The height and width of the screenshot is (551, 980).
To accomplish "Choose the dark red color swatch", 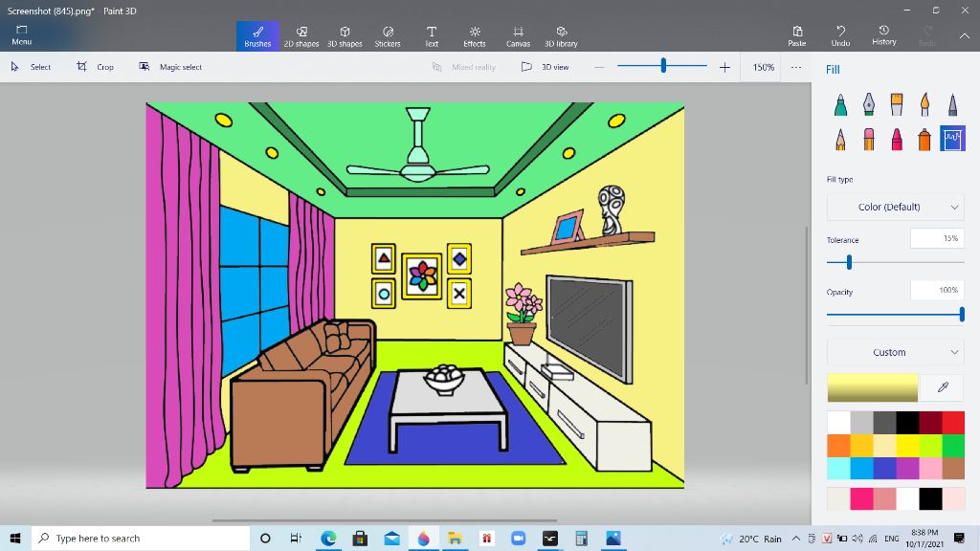I will point(930,423).
